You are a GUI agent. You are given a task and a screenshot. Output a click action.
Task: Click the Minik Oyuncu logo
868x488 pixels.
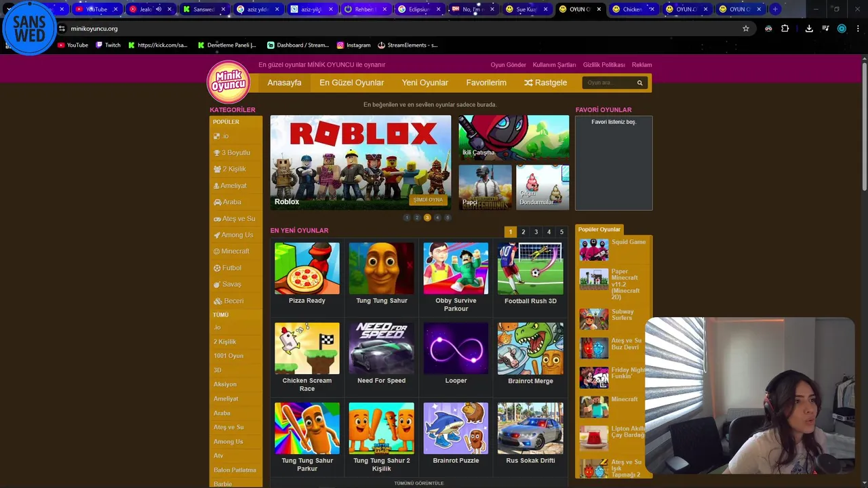click(x=229, y=82)
